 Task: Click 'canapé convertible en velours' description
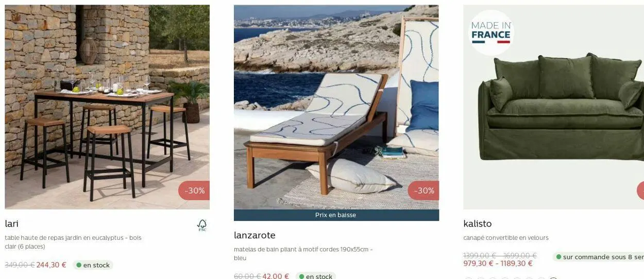point(506,238)
